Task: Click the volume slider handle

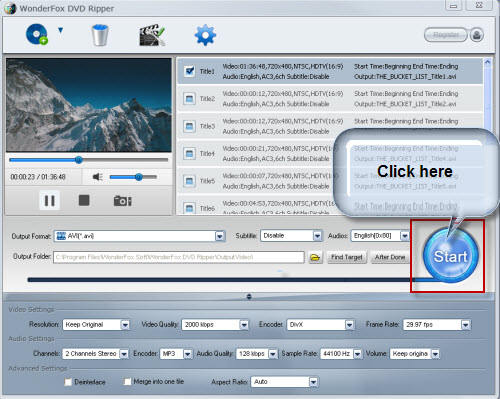Action: pyautogui.click(x=139, y=177)
